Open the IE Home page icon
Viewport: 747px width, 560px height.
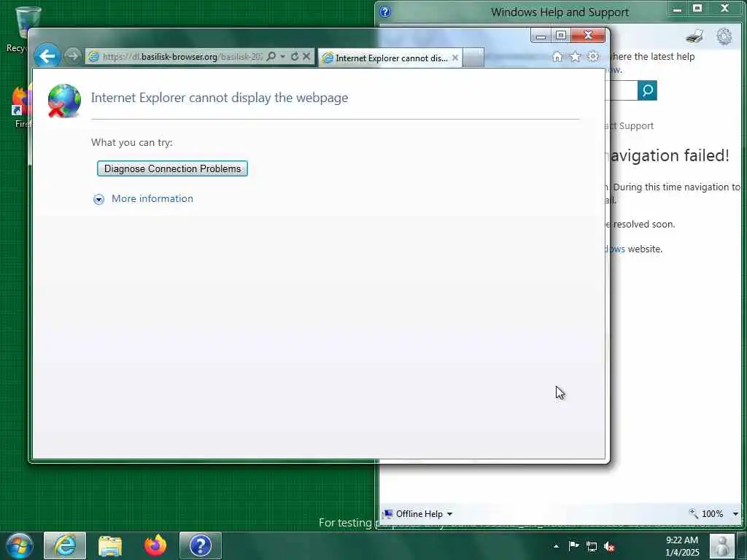[557, 57]
